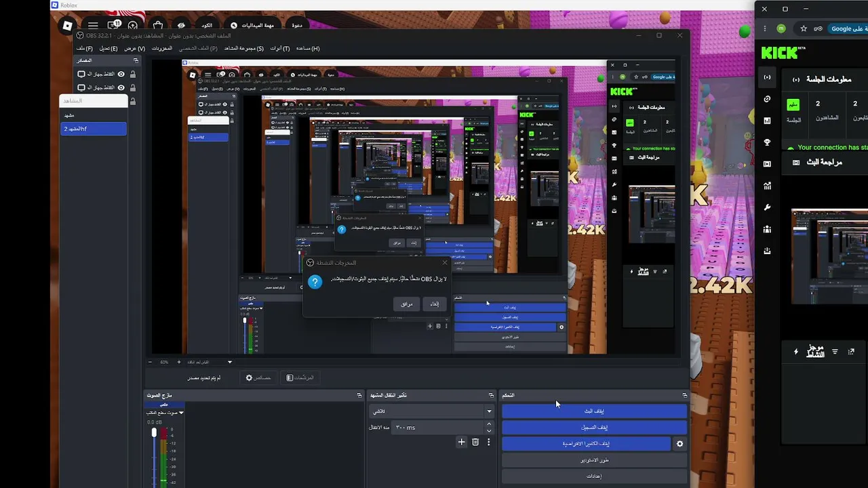Open the OBS مساعدة (H) menu

307,48
